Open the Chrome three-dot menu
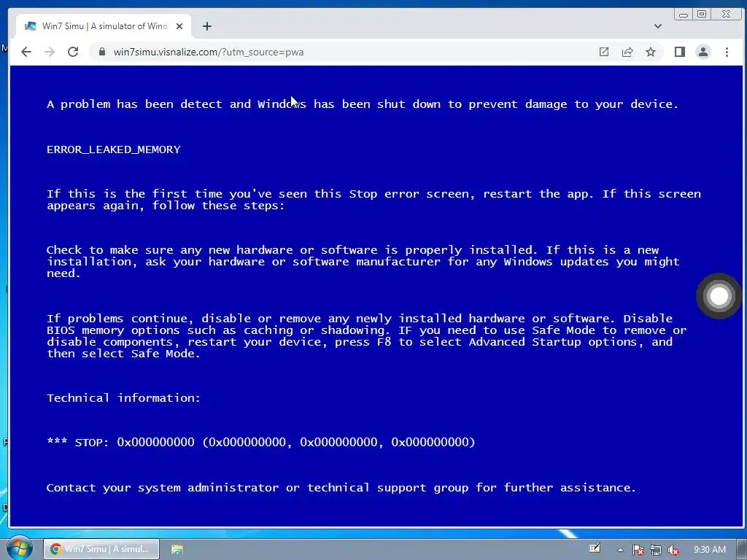Image resolution: width=747 pixels, height=560 pixels. pyautogui.click(x=727, y=52)
